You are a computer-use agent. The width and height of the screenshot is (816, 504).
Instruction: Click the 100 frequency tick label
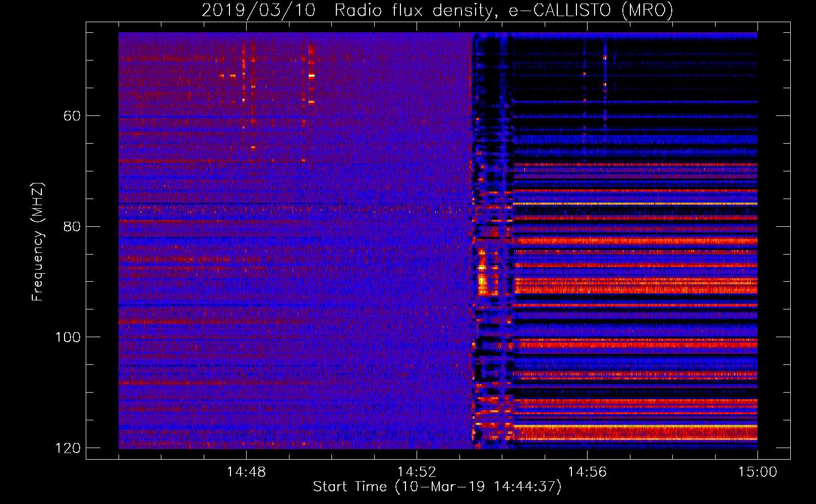68,337
